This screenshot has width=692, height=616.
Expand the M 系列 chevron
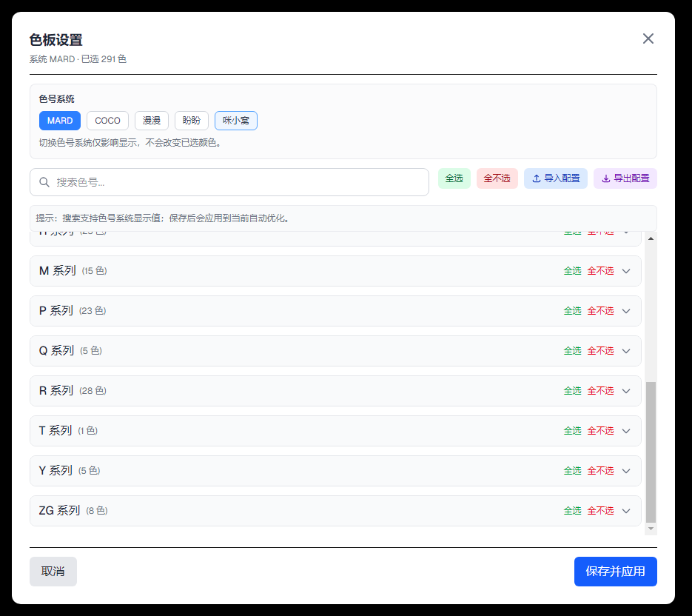pos(626,271)
